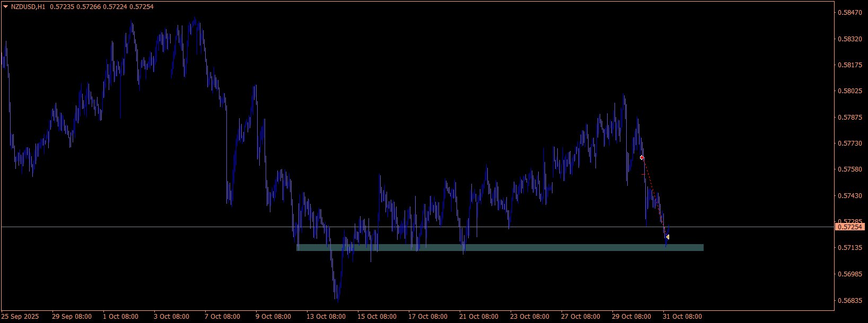
Task: Open the chart dropdown triangle beside NZDUSD,H1
Action: click(x=6, y=7)
